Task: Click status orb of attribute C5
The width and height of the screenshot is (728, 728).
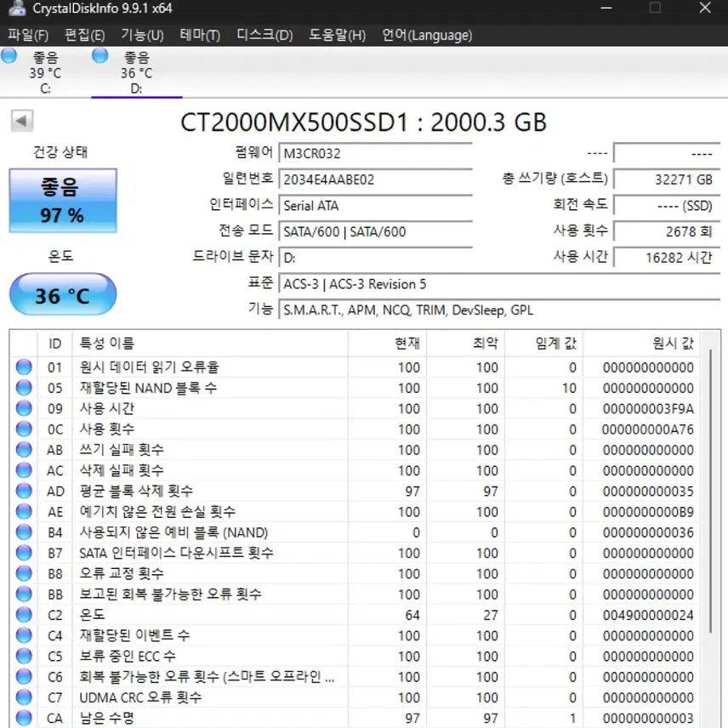Action: click(x=24, y=656)
